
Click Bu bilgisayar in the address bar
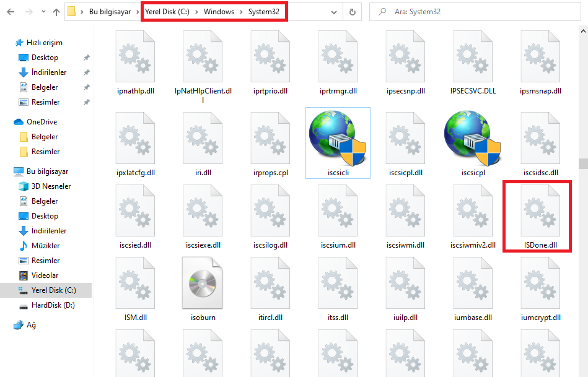point(110,12)
